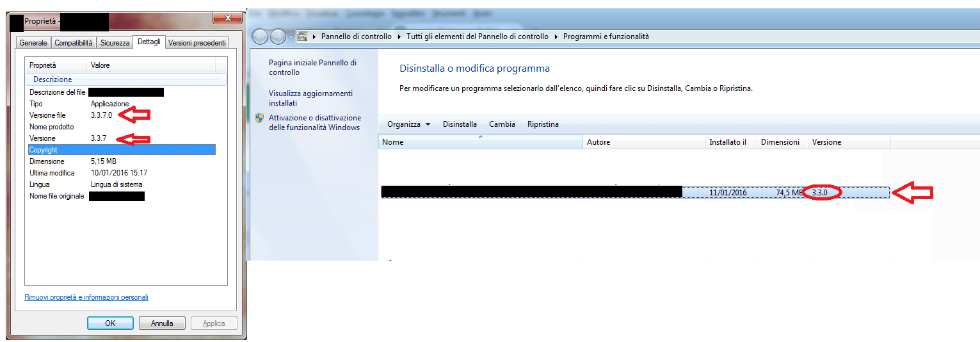The image size is (980, 342).
Task: Select Versione property label in Proprietà dialog
Action: [x=42, y=138]
